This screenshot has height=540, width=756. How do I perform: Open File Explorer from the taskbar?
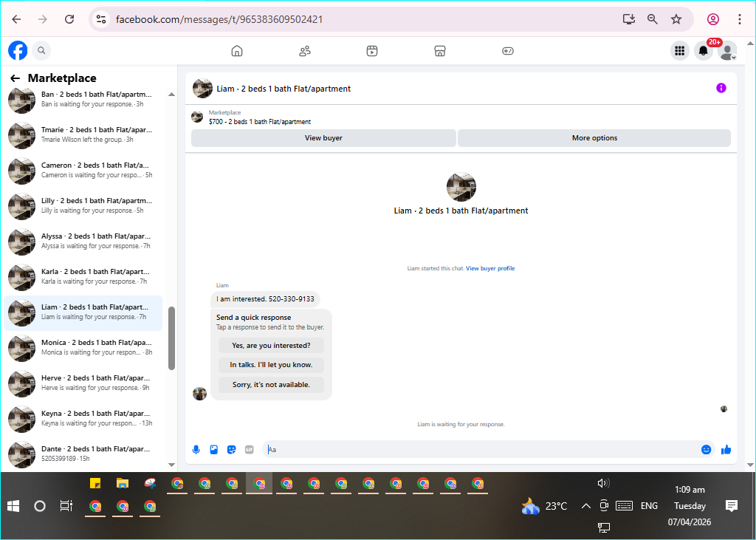(x=123, y=483)
